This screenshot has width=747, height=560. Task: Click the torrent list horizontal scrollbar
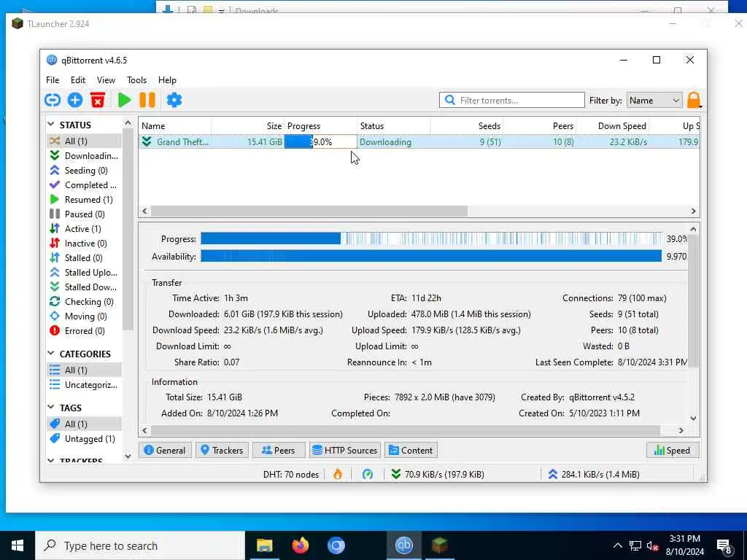[x=309, y=211]
